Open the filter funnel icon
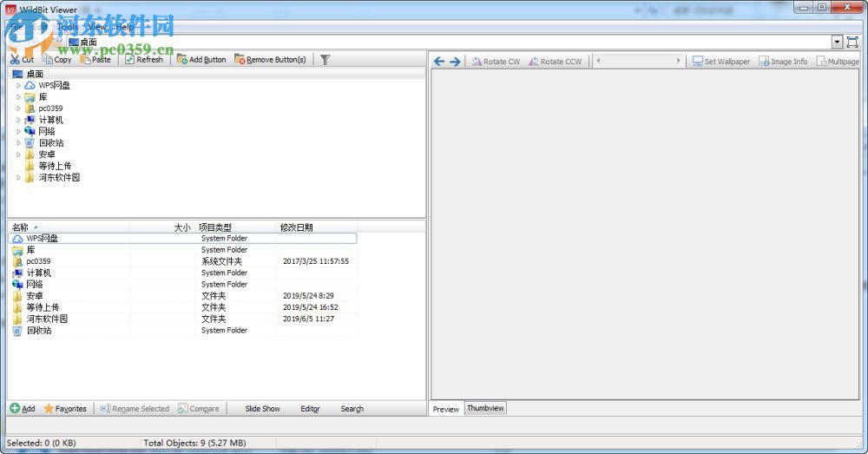Screen dimensions: 868x454 click(x=325, y=59)
